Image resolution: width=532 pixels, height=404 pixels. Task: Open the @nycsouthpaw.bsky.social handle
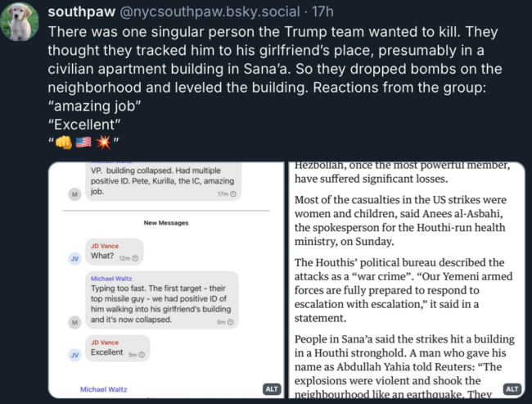(210, 12)
